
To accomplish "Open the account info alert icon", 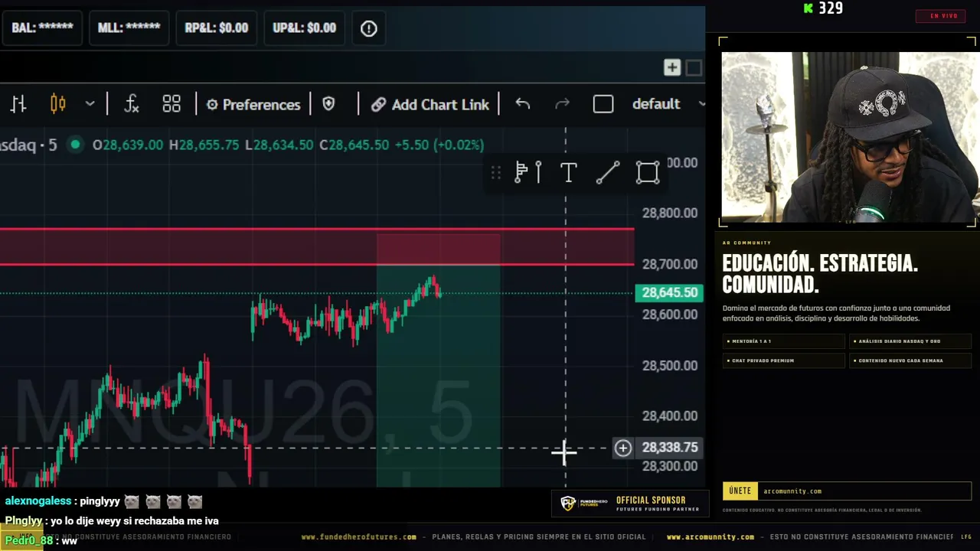I will [x=369, y=28].
